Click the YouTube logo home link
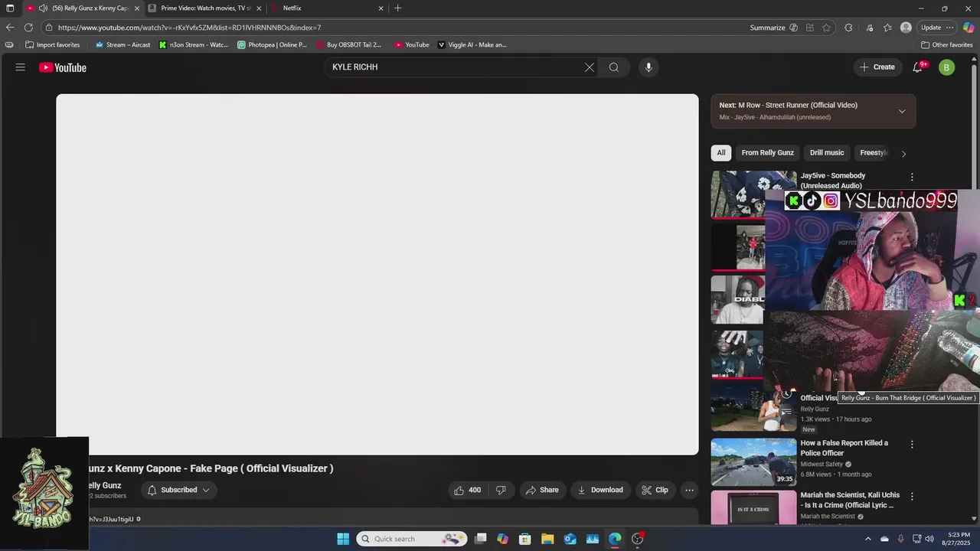This screenshot has width=980, height=551. point(63,67)
